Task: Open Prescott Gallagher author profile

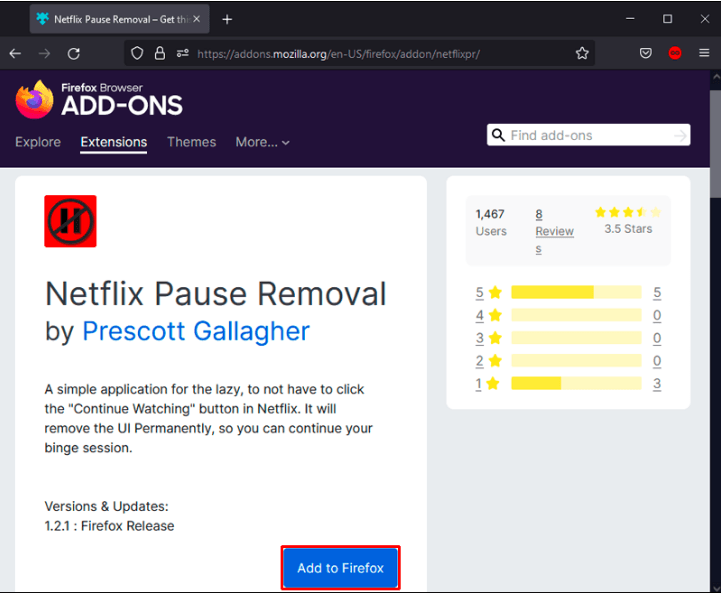Action: [x=196, y=331]
